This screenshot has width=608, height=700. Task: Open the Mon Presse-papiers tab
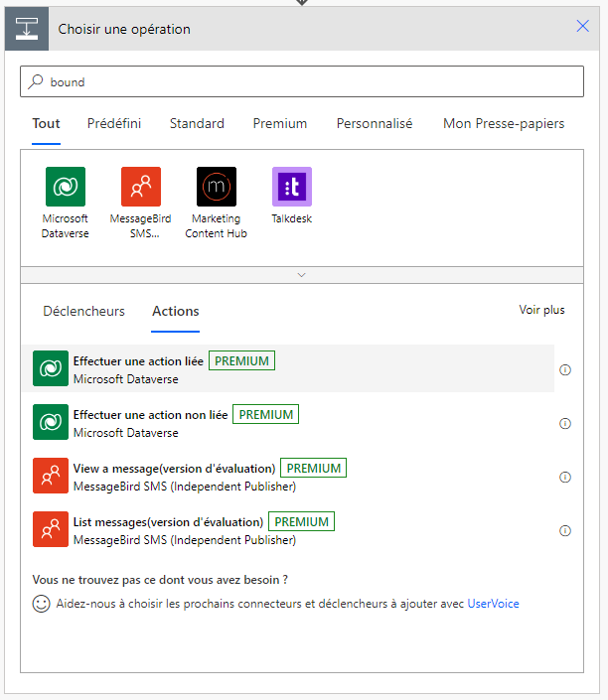click(x=504, y=124)
